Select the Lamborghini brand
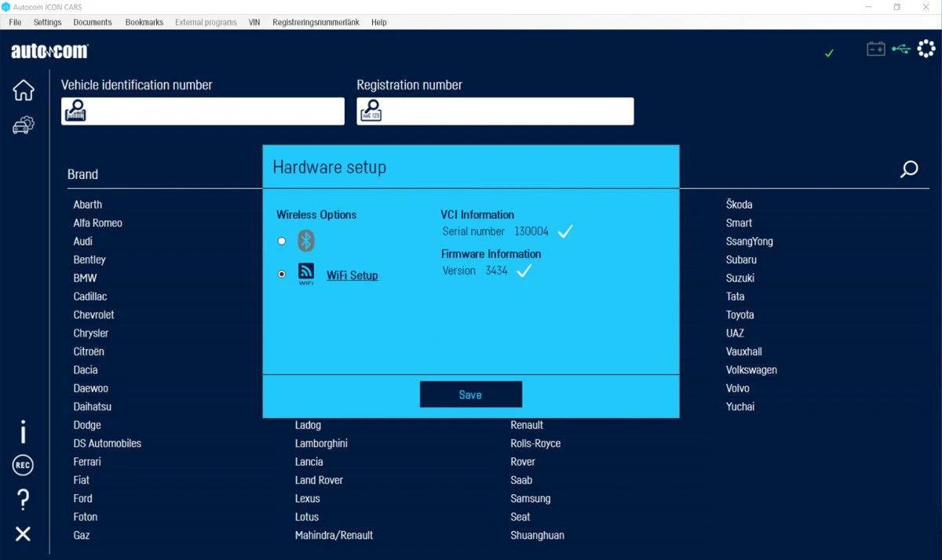Image resolution: width=942 pixels, height=560 pixels. [x=321, y=444]
